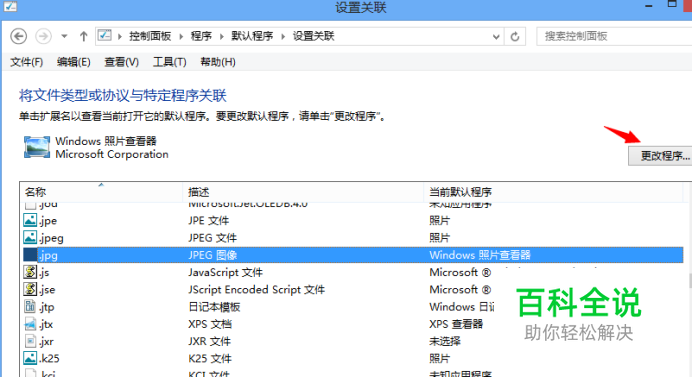Click JScript Encoded Script 文件 description
The image size is (692, 377).
point(256,290)
